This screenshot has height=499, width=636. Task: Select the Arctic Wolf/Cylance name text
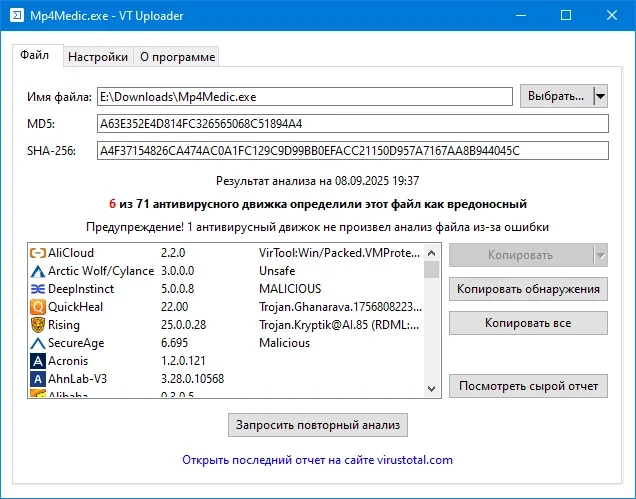101,271
